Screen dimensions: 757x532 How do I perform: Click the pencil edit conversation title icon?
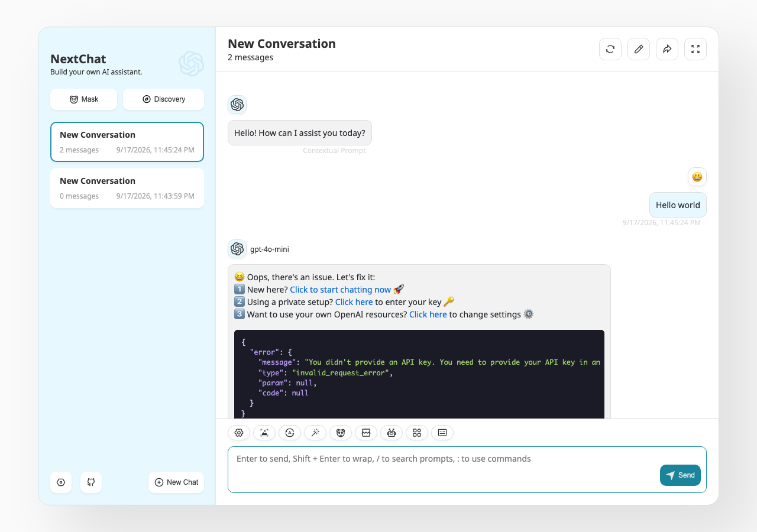click(639, 49)
